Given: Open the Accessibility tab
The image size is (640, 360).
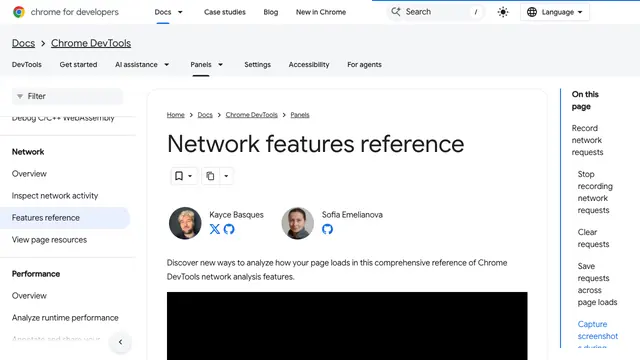Looking at the screenshot, I should 309,64.
